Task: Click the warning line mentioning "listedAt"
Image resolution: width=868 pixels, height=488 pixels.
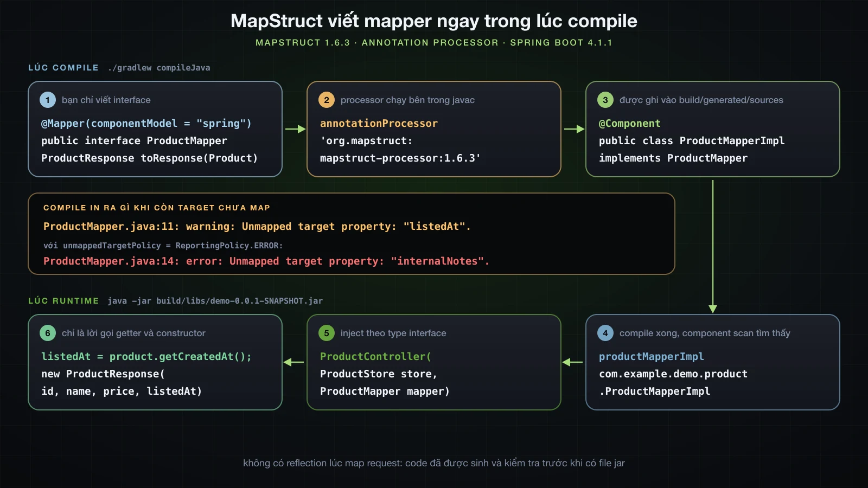Action: [257, 227]
